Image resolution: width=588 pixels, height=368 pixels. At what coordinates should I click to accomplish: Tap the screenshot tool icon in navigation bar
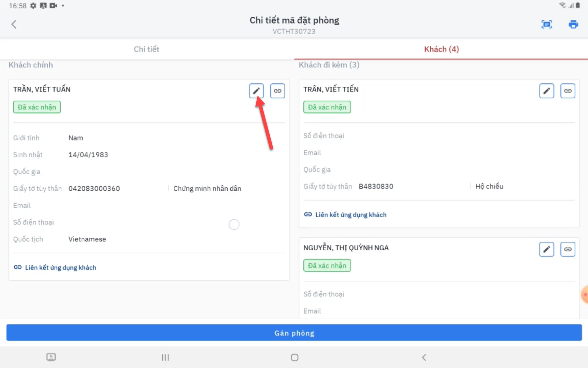[51, 357]
